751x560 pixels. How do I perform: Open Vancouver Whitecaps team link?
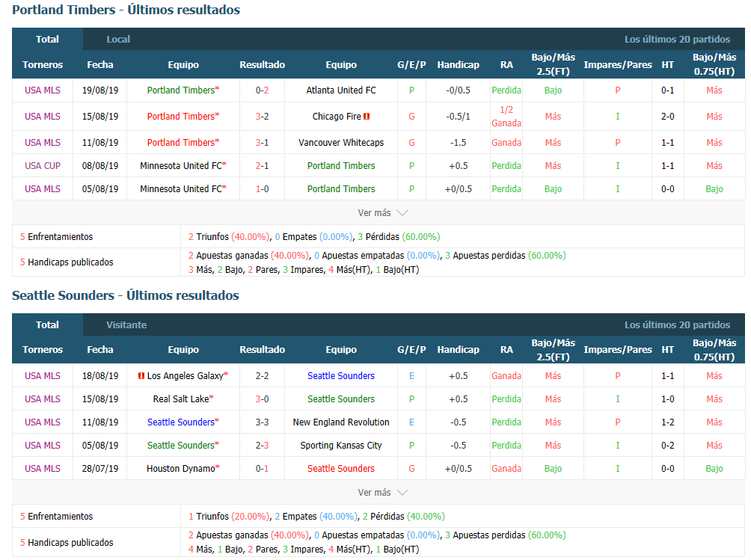coord(341,143)
